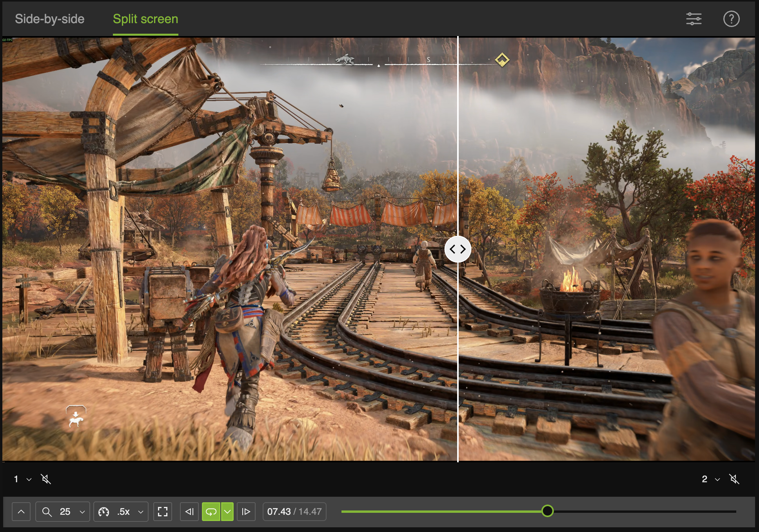Click the split divider handle arrows

(x=458, y=249)
